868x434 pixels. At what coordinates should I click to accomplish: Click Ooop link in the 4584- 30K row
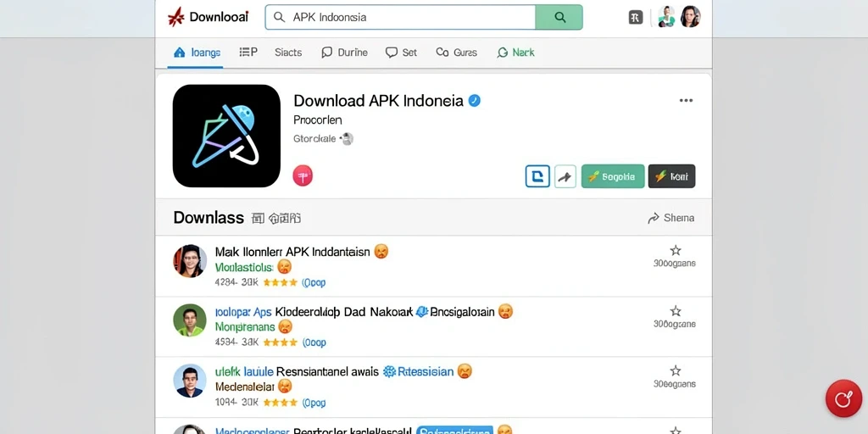314,342
